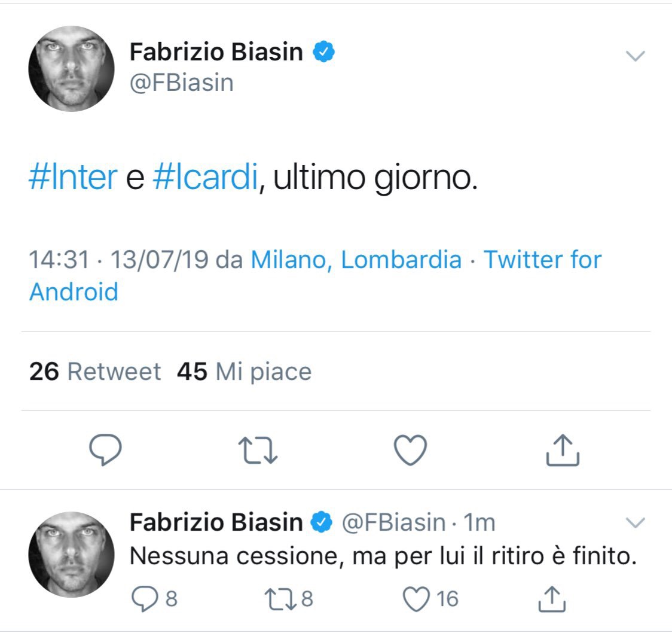Open Fabrizio Biasin's profile photo in main tweet
672x639 pixels.
(71, 69)
